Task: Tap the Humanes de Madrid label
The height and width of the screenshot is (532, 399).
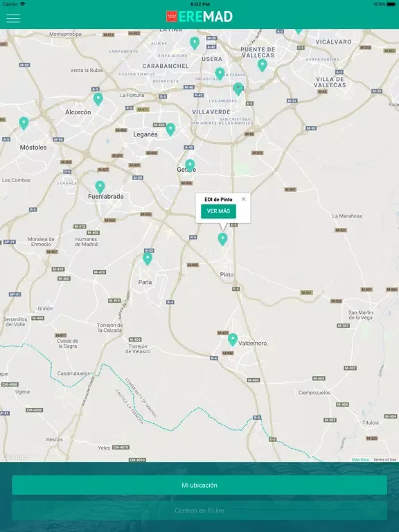Action: [x=86, y=242]
